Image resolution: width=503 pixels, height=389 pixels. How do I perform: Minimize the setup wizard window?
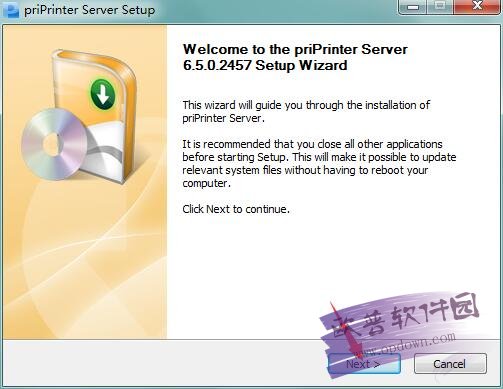click(x=412, y=7)
